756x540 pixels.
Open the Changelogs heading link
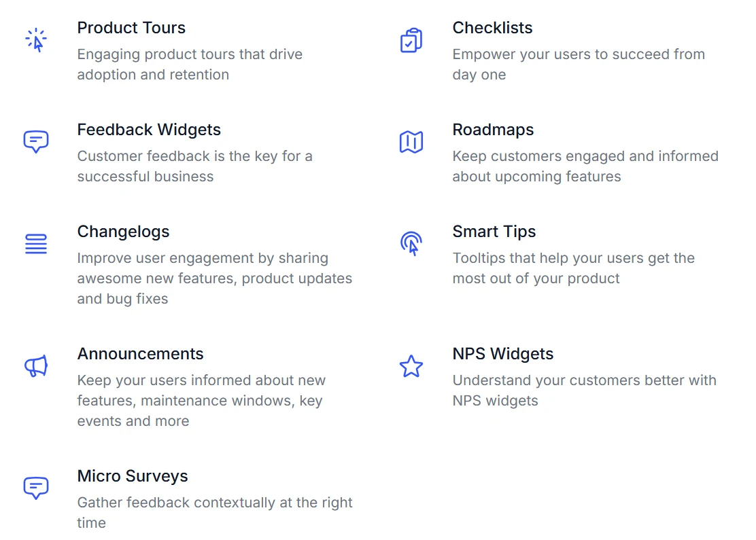(124, 232)
